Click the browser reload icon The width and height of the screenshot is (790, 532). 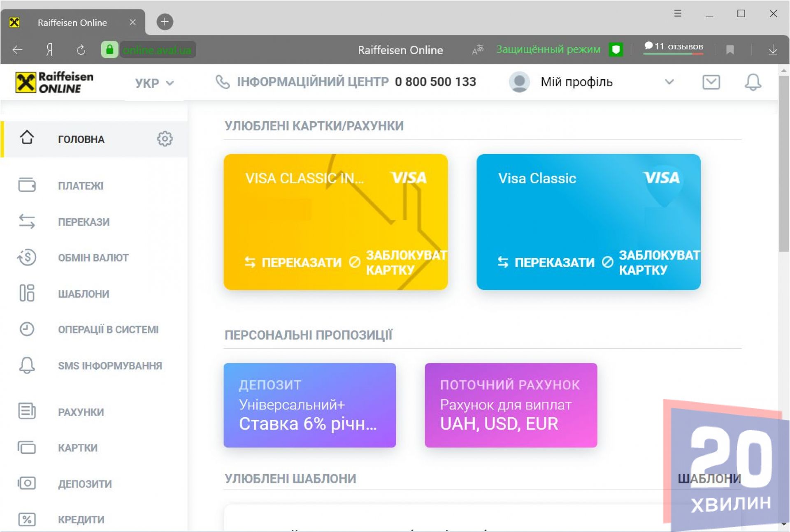coord(81,50)
